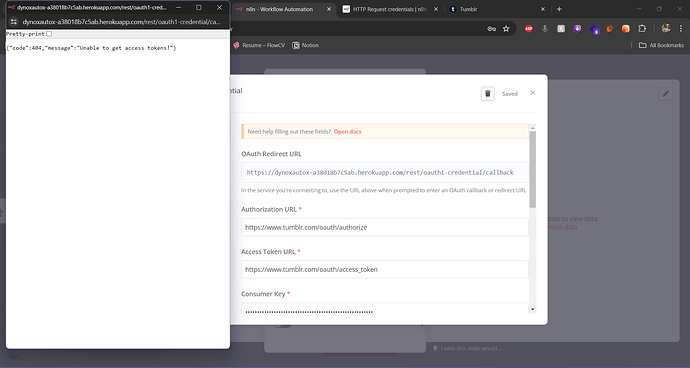View site information icon in popup address bar
690x368 pixels.
coord(14,22)
